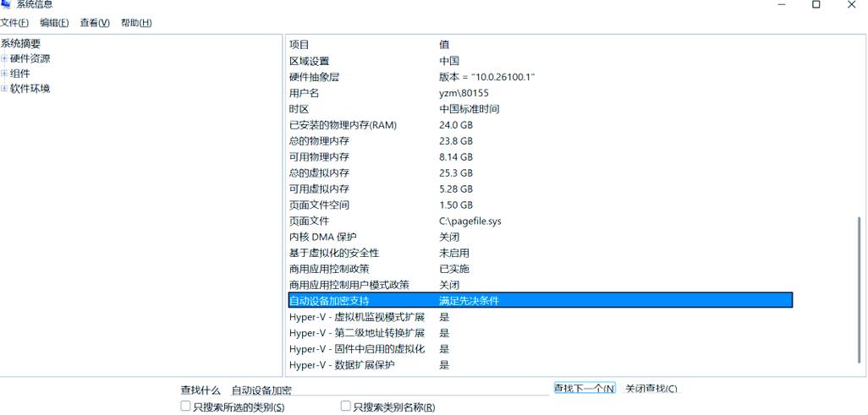Close the 系统信息 window

851,4
